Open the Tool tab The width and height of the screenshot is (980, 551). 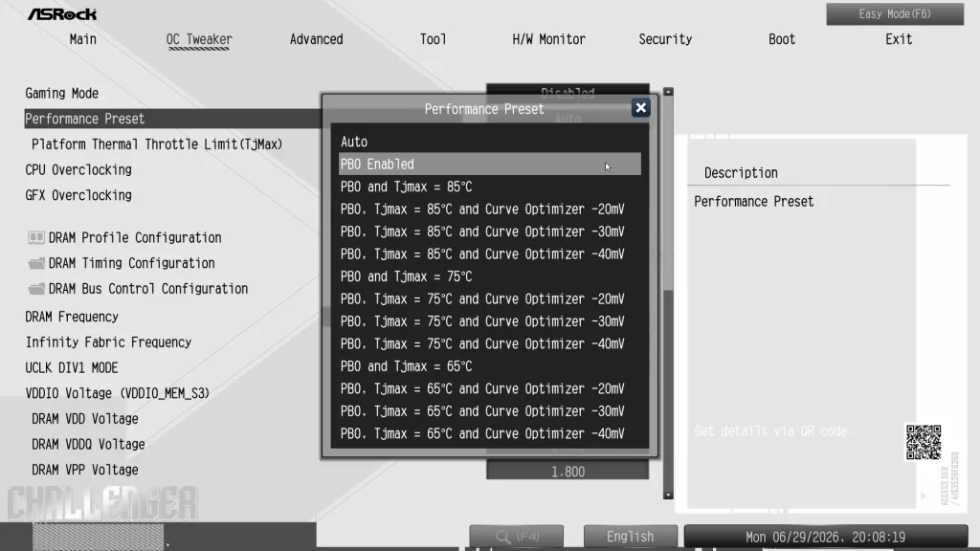(434, 39)
